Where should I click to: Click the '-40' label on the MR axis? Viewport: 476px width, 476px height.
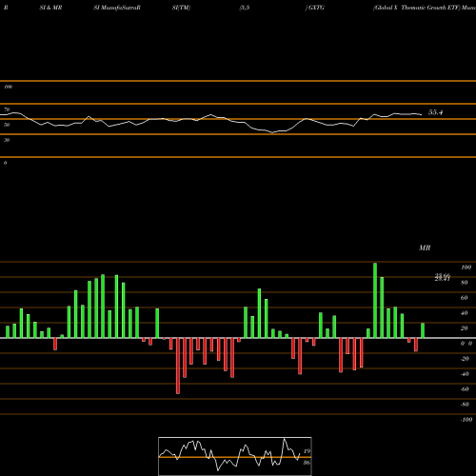point(465,374)
